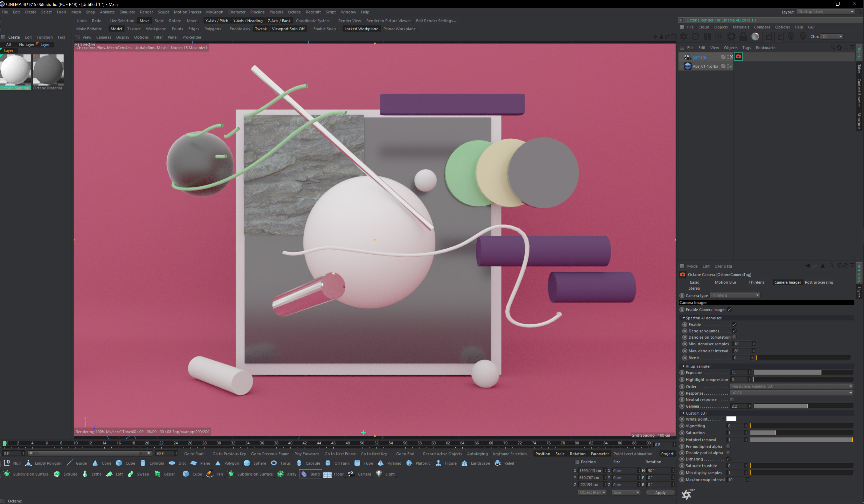The height and width of the screenshot is (504, 864).
Task: Switch to the Post processing tab
Action: tap(819, 282)
